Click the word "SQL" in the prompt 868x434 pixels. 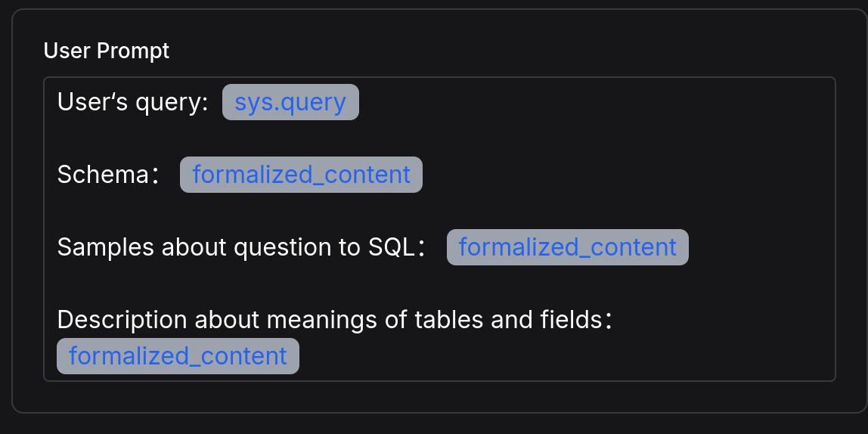(391, 247)
